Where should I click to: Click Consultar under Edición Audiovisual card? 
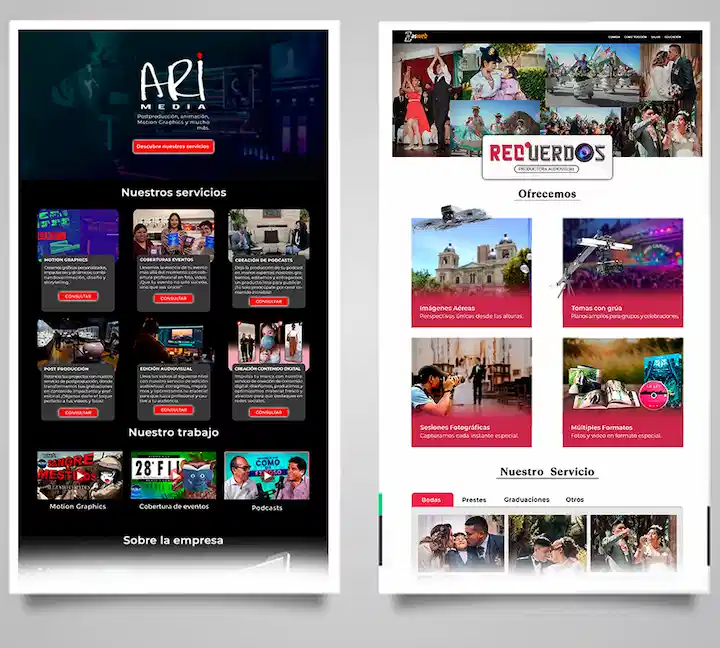click(174, 410)
